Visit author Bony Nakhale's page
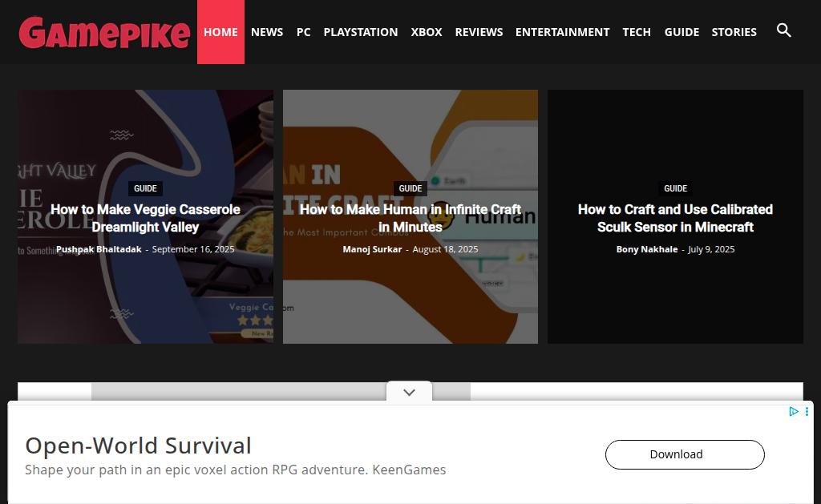The width and height of the screenshot is (821, 504). click(x=647, y=249)
